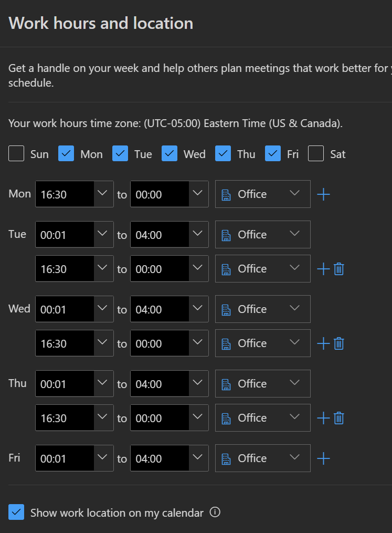Add another time slot for Monday
This screenshot has width=392, height=533.
[x=323, y=194]
